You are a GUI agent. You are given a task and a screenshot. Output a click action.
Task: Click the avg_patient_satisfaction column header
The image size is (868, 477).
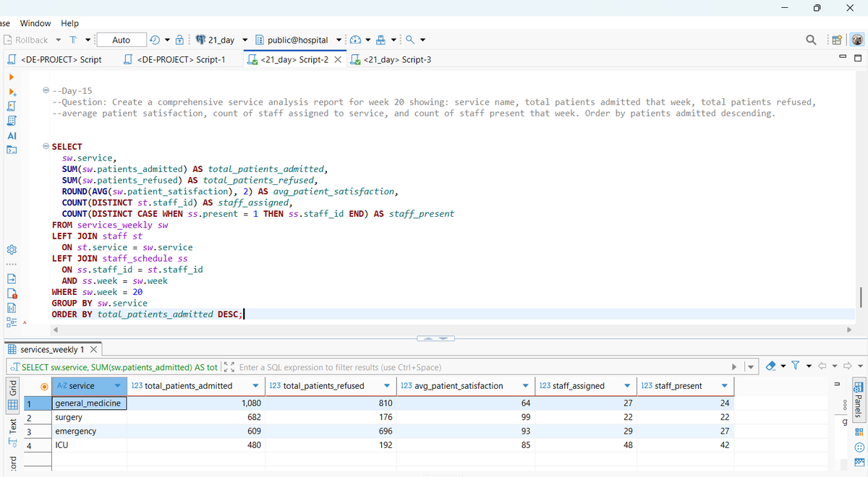pos(465,386)
